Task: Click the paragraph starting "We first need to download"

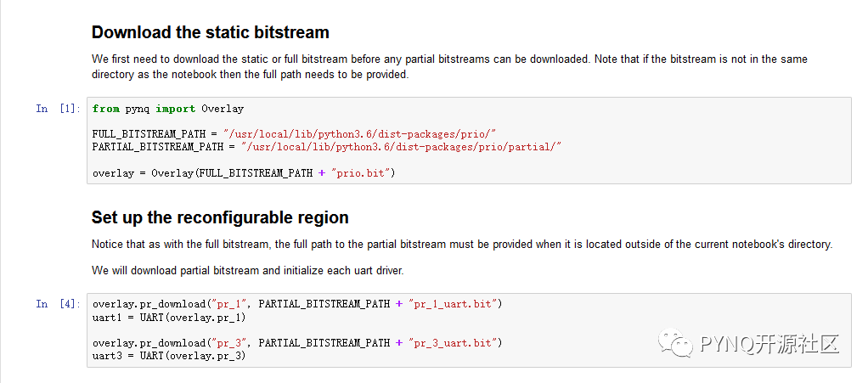Action: coord(449,66)
